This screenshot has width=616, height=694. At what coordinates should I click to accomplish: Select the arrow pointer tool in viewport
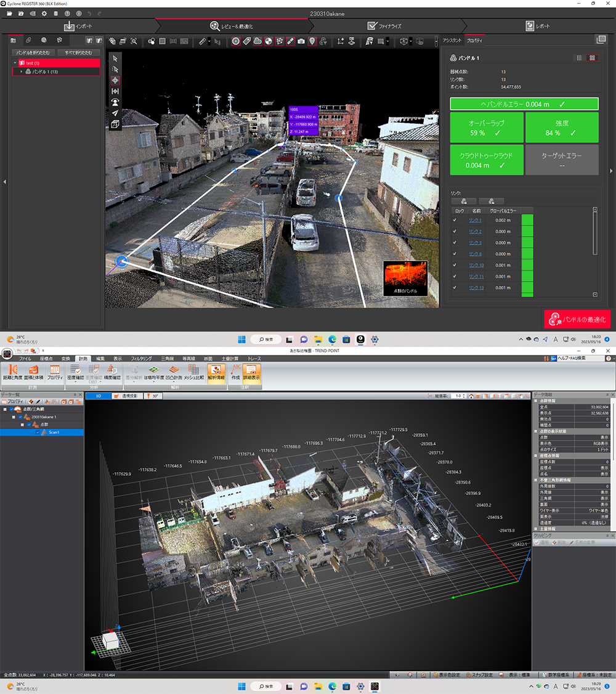(115, 58)
